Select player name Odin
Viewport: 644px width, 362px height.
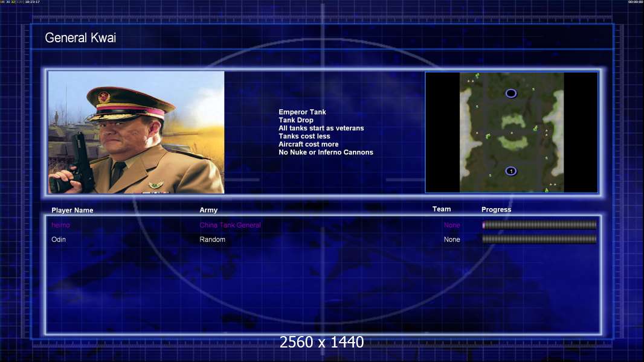pos(59,240)
